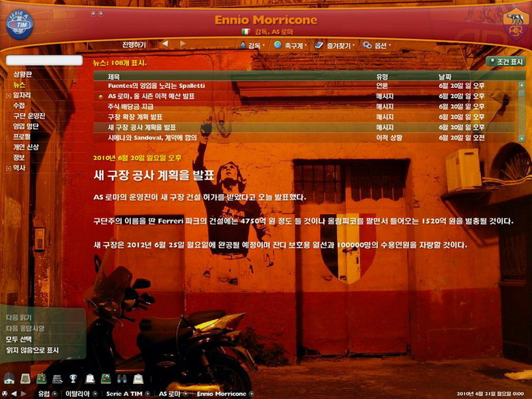532x399 pixels.
Task: Go forward using bottom bar right arrow
Action: click(23, 394)
